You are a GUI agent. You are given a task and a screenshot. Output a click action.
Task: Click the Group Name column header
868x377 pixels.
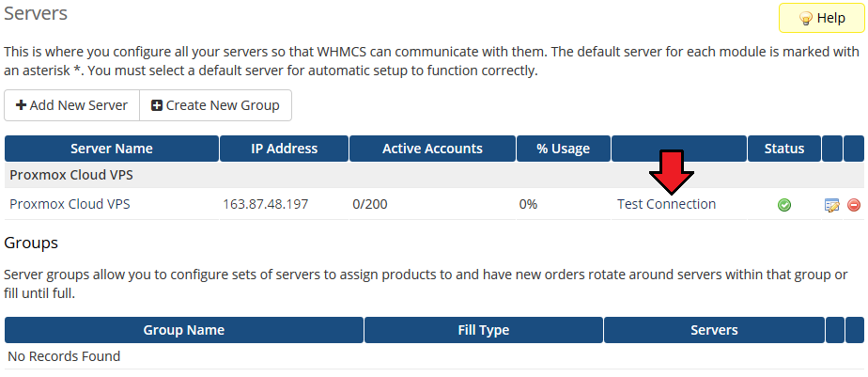[184, 330]
